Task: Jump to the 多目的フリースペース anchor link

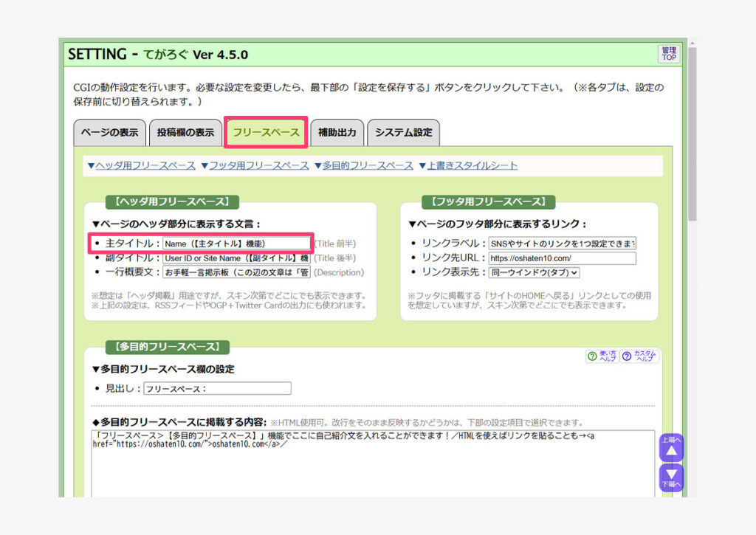Action: [x=363, y=165]
